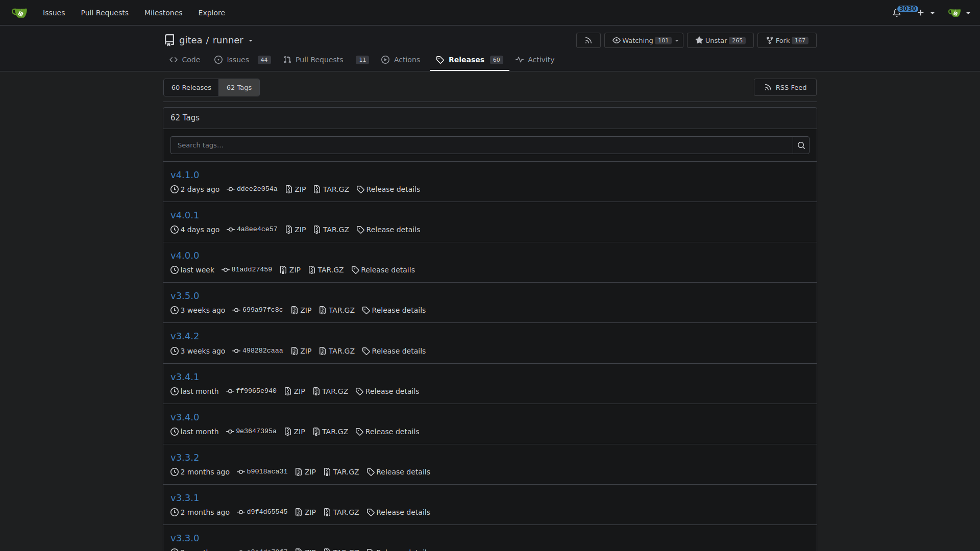980x551 pixels.
Task: View the 265 stargazers count
Action: click(x=738, y=41)
